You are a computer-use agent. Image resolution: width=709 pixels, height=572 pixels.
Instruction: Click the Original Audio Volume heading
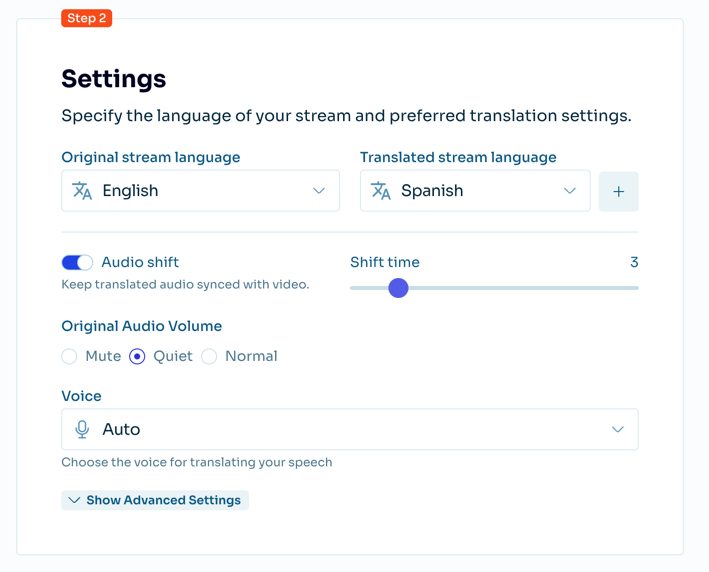pos(142,326)
